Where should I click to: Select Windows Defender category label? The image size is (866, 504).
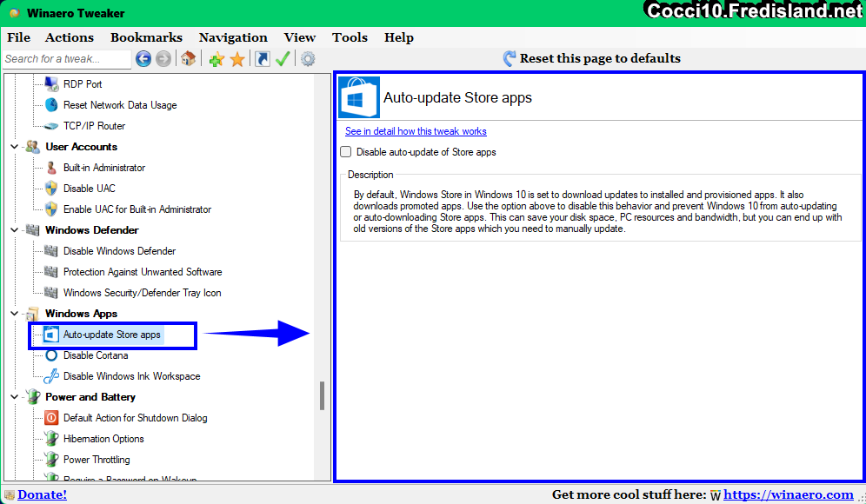pos(91,230)
